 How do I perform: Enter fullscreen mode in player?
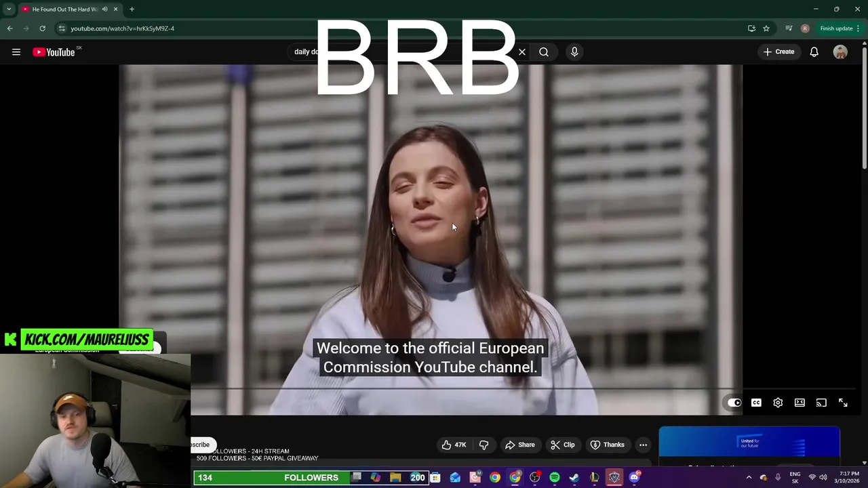pyautogui.click(x=843, y=403)
